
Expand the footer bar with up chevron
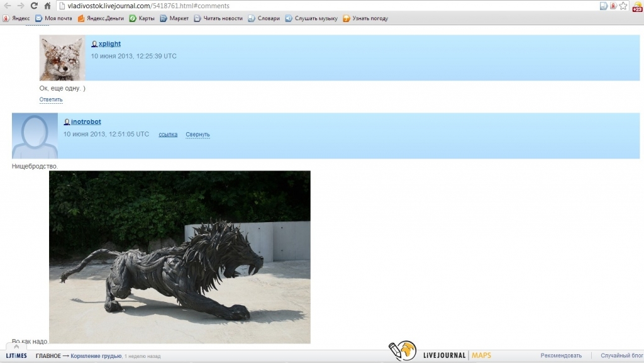tap(16, 347)
